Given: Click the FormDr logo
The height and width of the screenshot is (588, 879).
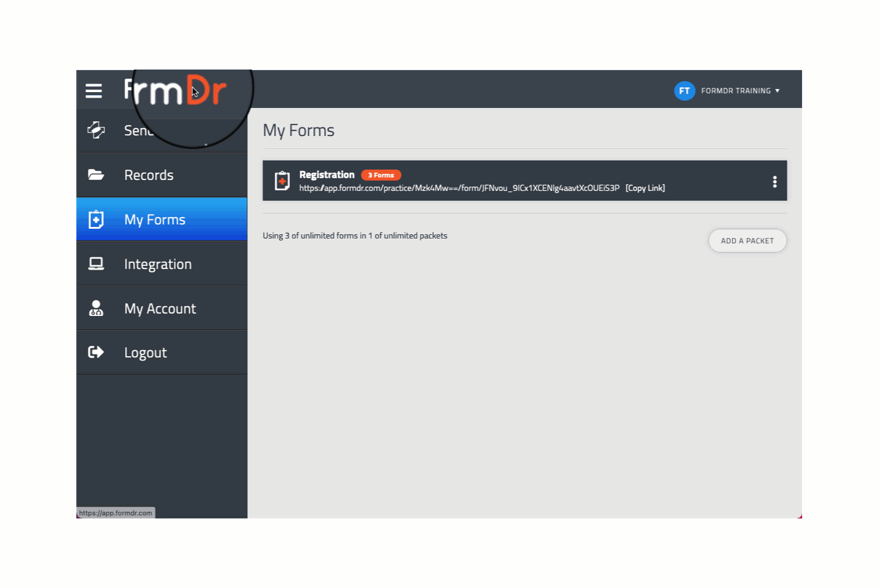Looking at the screenshot, I should point(175,90).
